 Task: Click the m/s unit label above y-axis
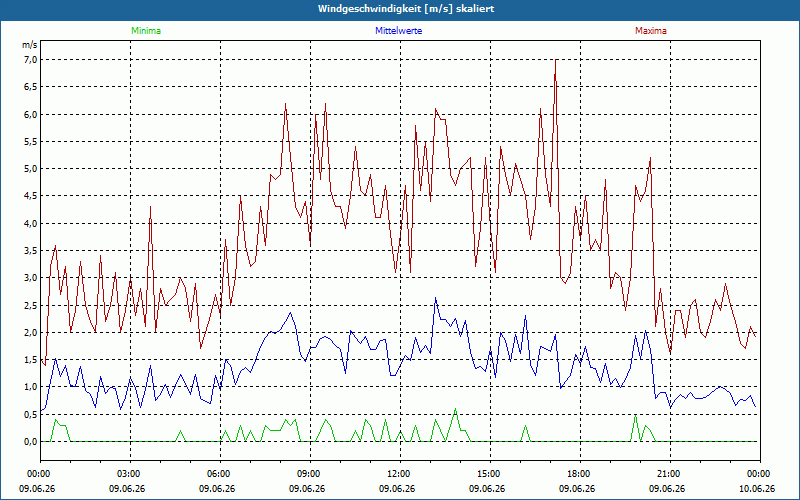tap(30, 45)
